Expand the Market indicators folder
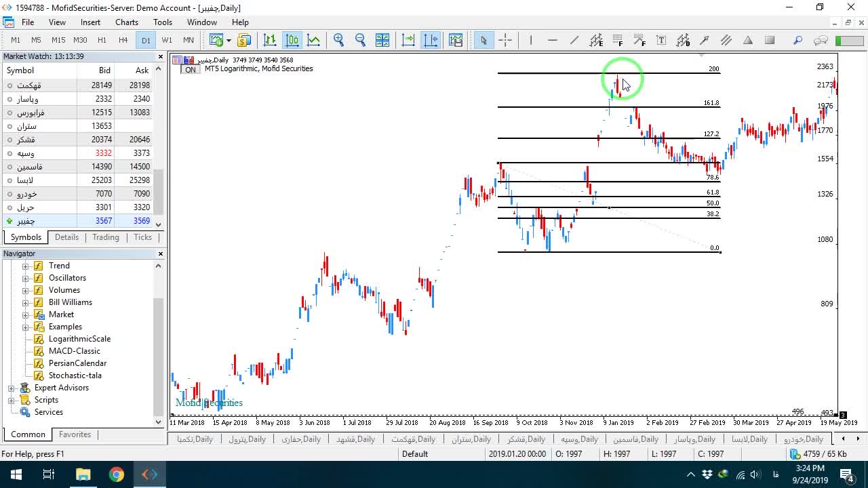 point(26,314)
